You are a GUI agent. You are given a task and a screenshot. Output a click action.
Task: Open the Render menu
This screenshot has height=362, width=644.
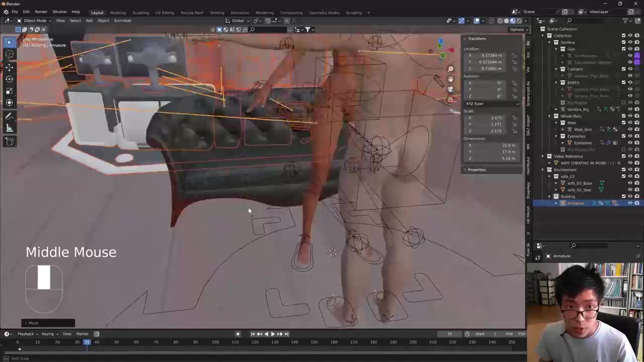pyautogui.click(x=41, y=12)
